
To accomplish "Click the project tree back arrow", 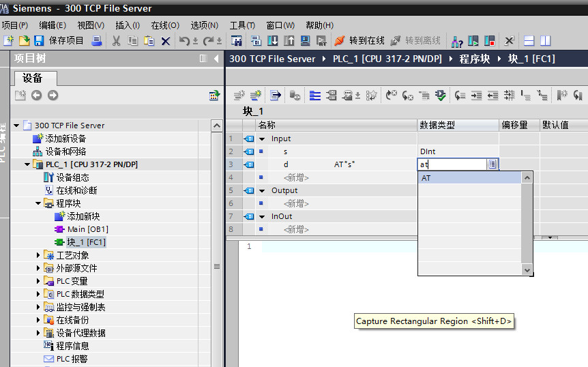I will [x=36, y=96].
